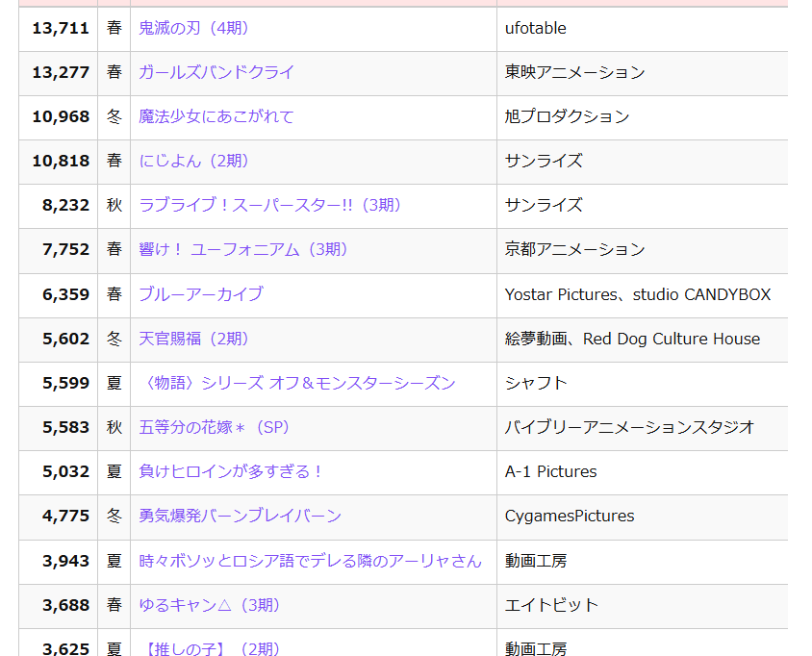Click the Yostar Pictures、studio CANDYBOX cell
The height and width of the screenshot is (656, 812).
point(638,294)
